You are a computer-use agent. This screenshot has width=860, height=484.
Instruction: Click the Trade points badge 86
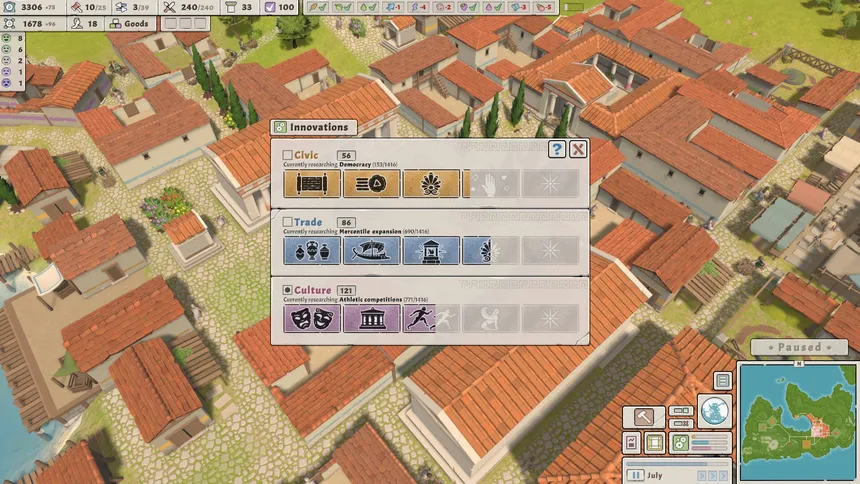[346, 222]
